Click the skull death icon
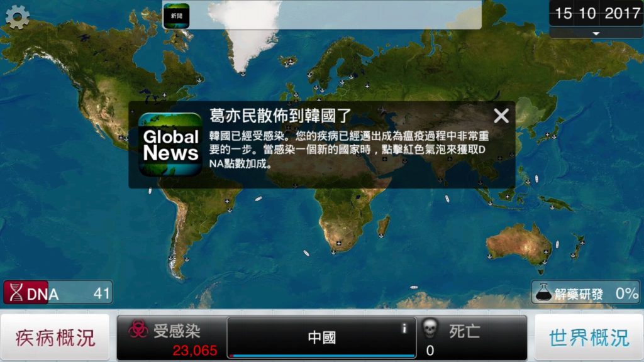Viewport: 644px width, 362px height. [x=430, y=329]
